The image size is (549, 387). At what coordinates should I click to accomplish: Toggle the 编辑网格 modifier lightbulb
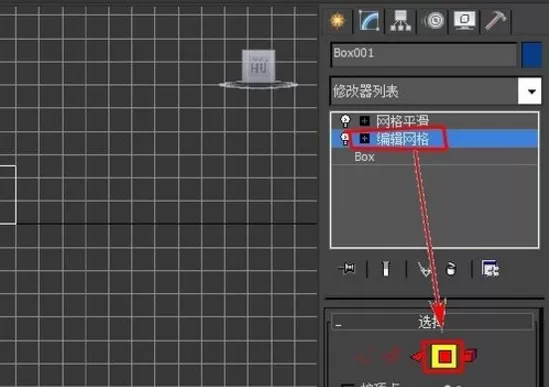(x=345, y=139)
